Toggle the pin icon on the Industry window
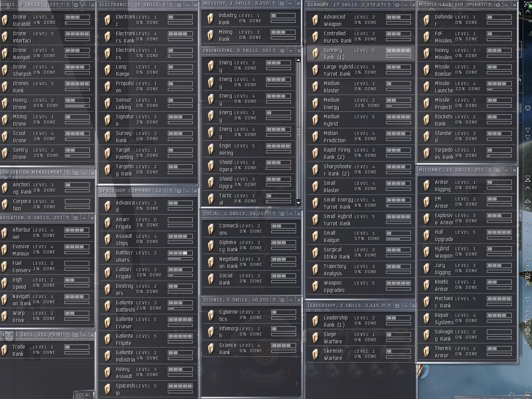Image resolution: width=532 pixels, height=399 pixels. pyautogui.click(x=274, y=3)
